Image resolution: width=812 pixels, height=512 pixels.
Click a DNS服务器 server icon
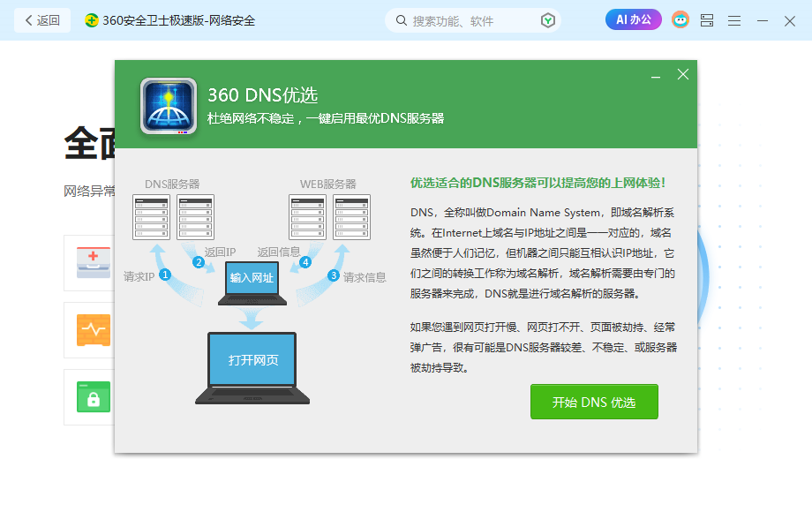[x=151, y=216]
